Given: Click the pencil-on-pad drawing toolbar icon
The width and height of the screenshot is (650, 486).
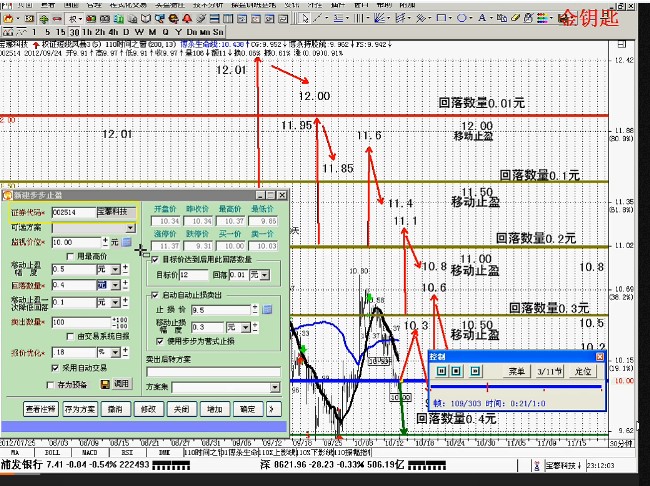Looking at the screenshot, I should (x=529, y=18).
